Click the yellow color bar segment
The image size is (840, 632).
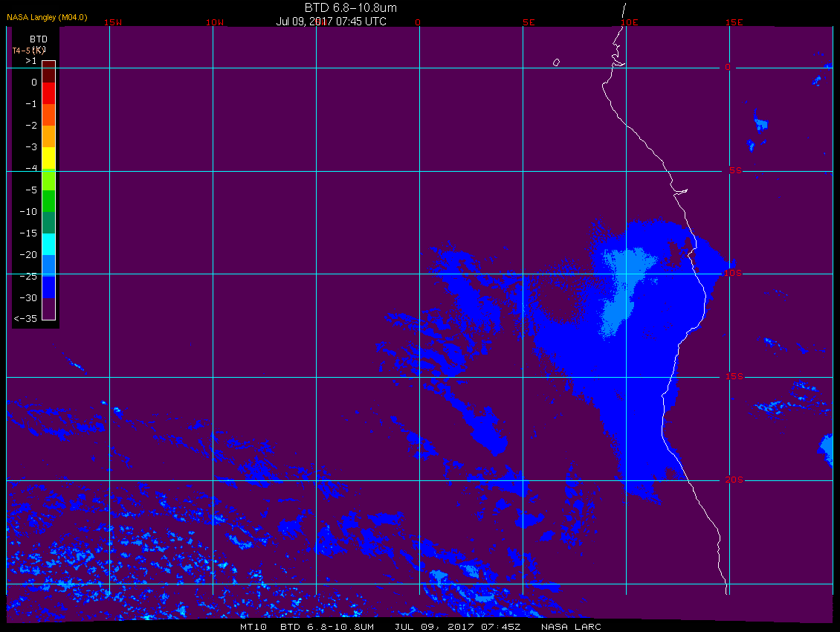click(49, 158)
